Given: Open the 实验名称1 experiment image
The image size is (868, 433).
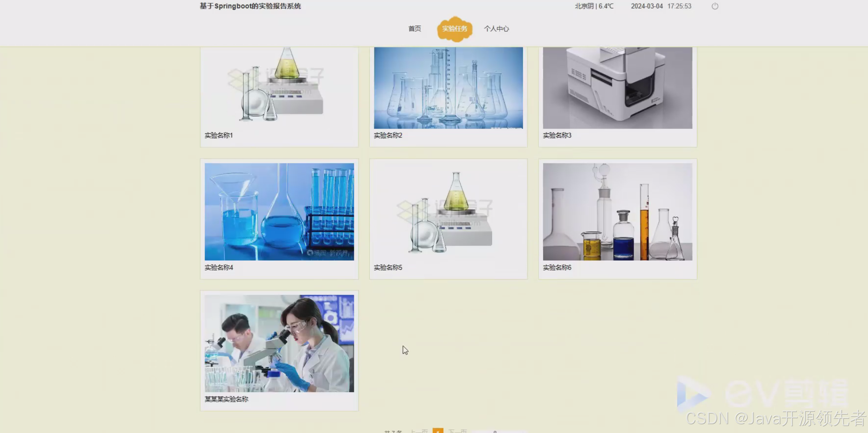Looking at the screenshot, I should (279, 88).
